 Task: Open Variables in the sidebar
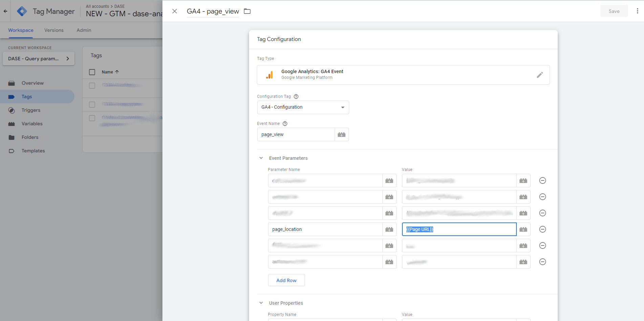coord(37,124)
